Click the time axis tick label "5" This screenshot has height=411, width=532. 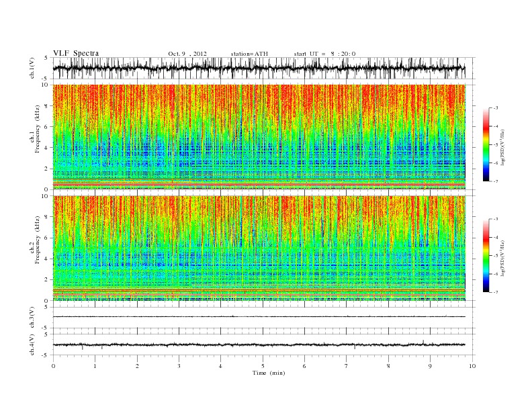tap(263, 366)
